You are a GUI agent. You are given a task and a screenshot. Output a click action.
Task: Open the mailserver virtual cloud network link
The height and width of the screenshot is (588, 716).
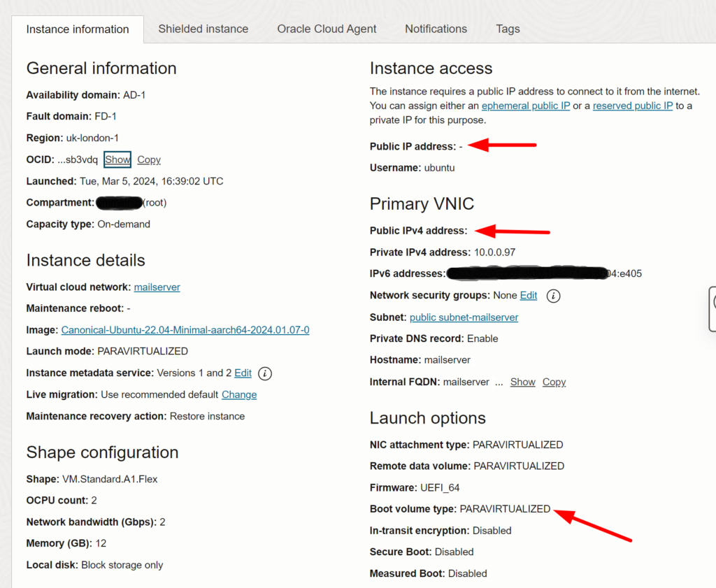pos(157,287)
